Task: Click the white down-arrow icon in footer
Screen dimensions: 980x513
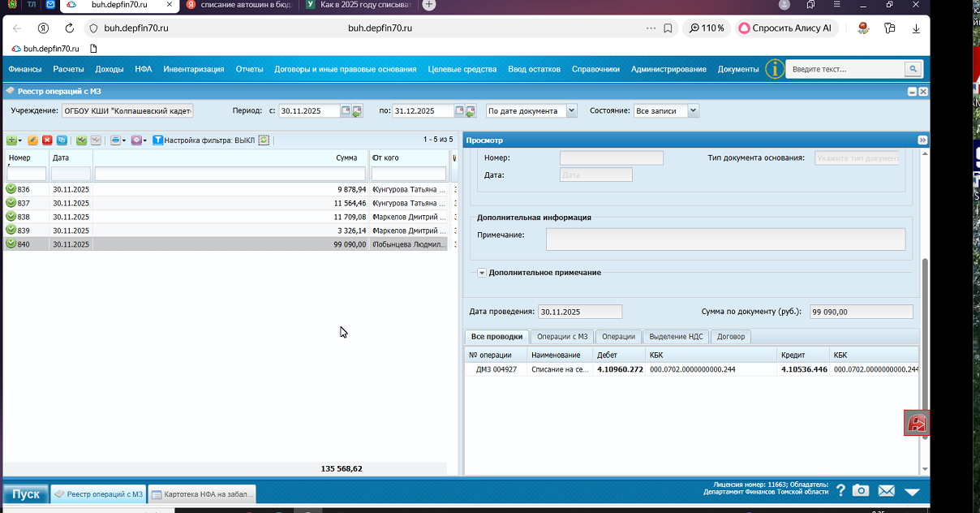Action: [912, 491]
